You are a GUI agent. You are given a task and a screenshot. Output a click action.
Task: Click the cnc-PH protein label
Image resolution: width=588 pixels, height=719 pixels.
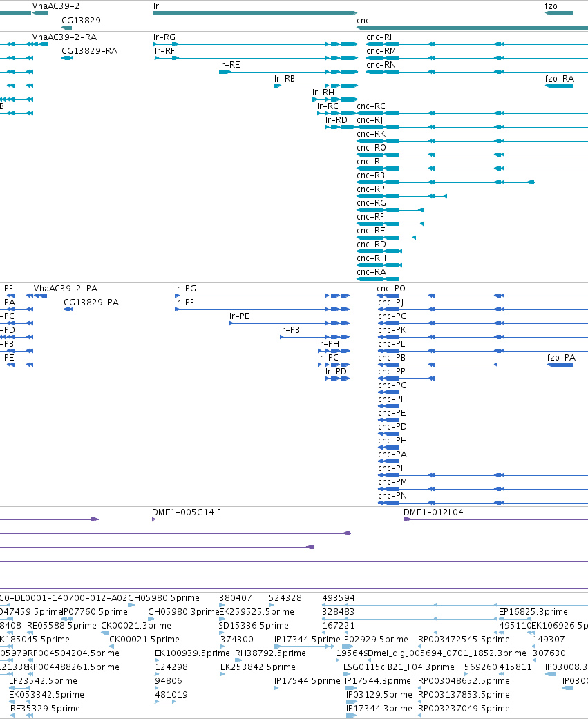point(392,440)
